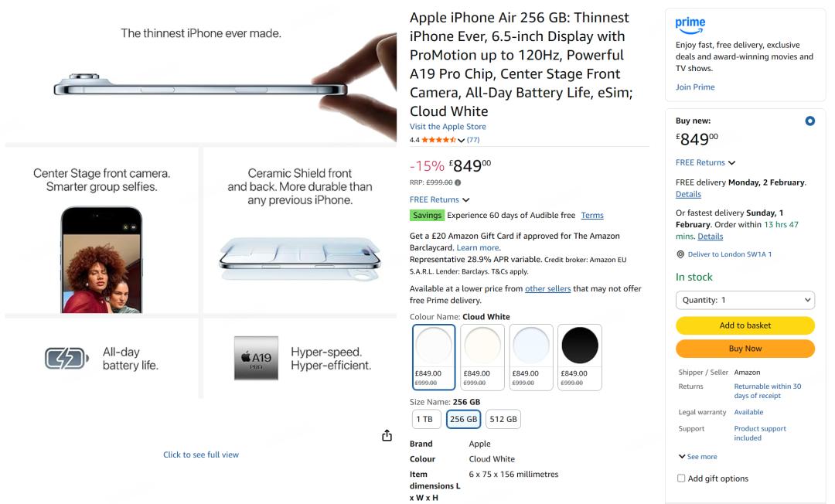
Task: Expand See more seller details
Action: pos(697,457)
